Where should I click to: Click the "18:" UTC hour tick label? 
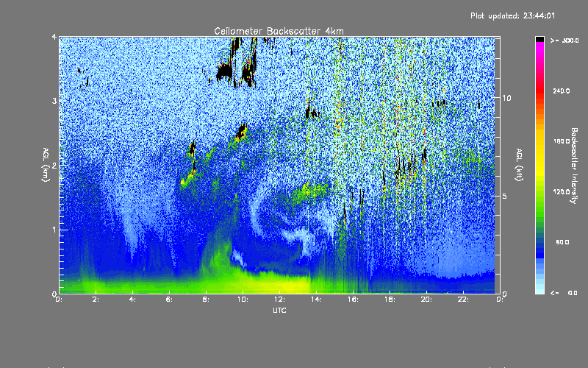(x=390, y=300)
